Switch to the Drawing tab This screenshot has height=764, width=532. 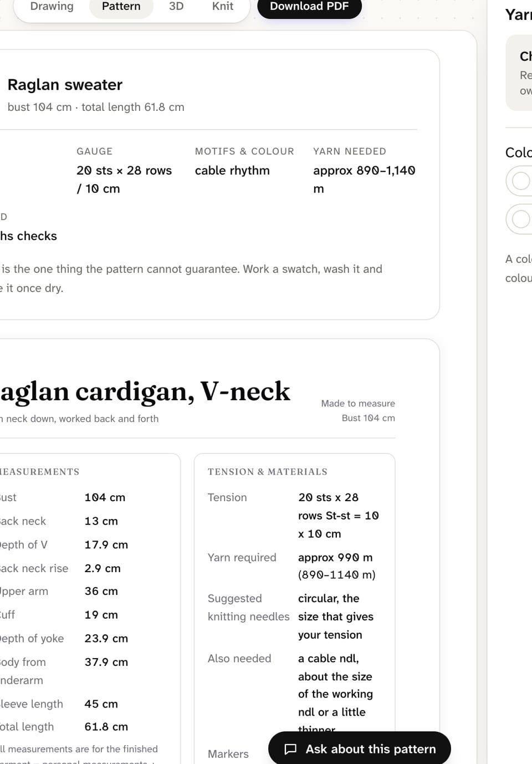coord(52,6)
